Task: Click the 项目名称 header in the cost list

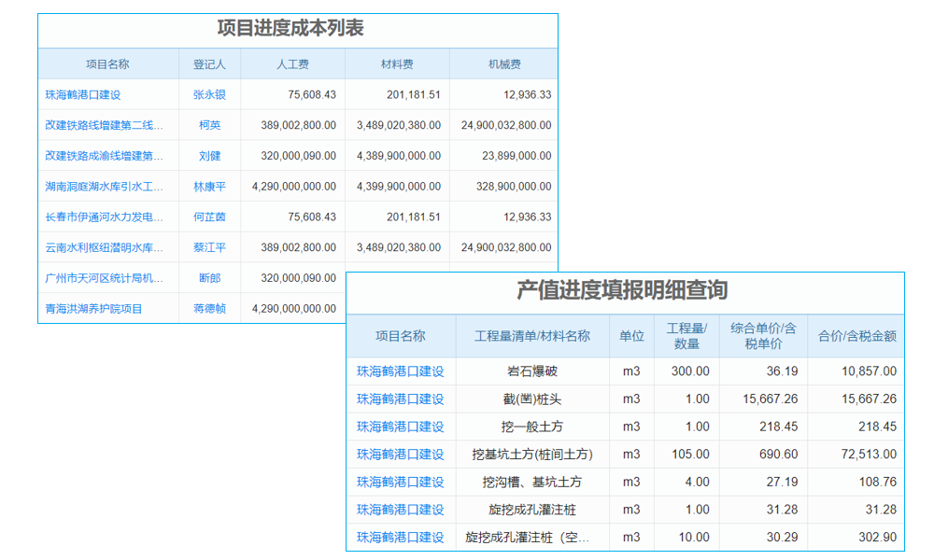Action: (109, 63)
